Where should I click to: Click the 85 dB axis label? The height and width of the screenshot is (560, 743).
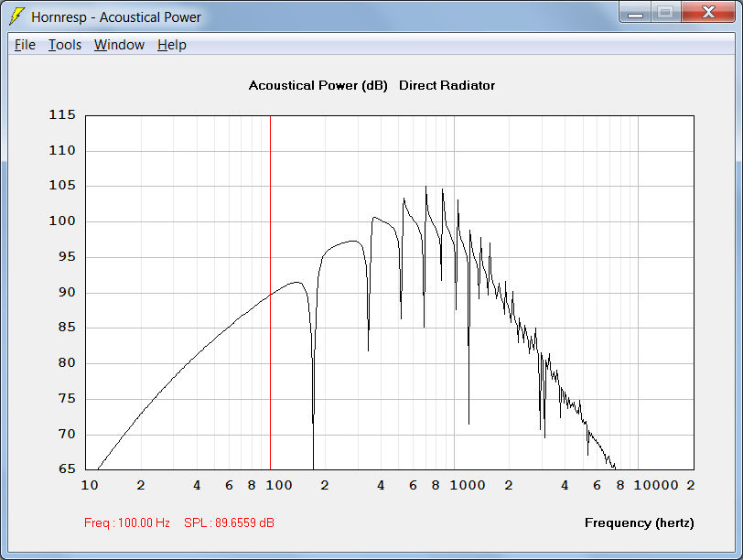coord(67,328)
